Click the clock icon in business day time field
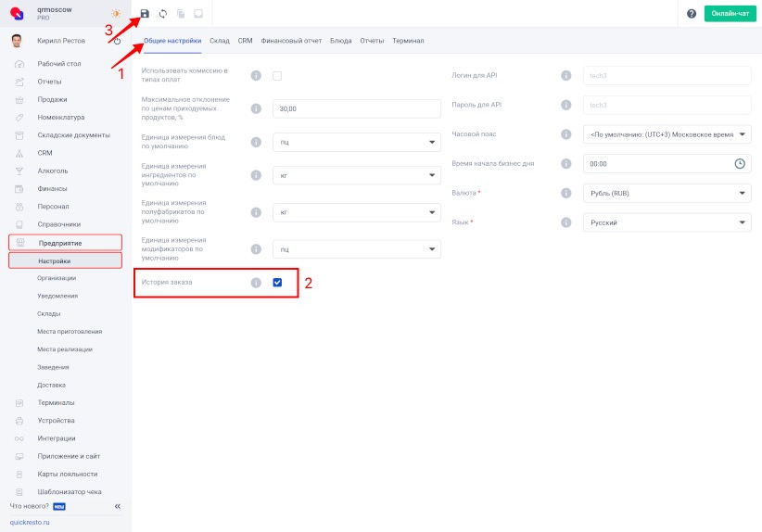The width and height of the screenshot is (762, 532). pyautogui.click(x=740, y=164)
